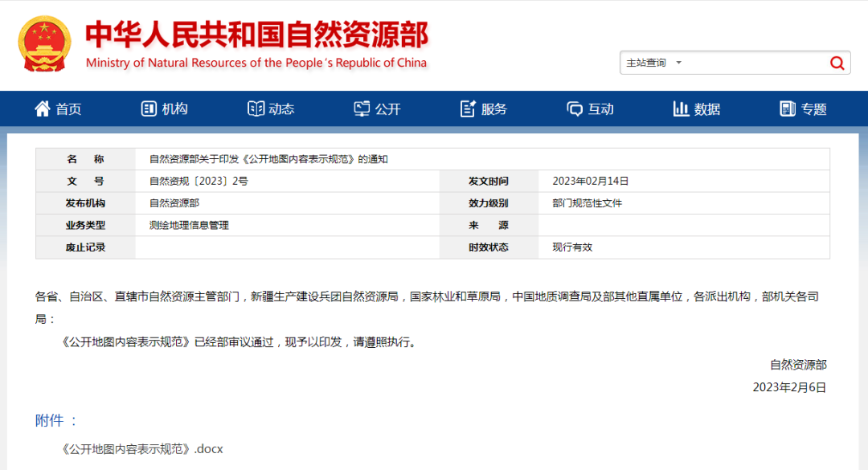This screenshot has width=868, height=470.
Task: Open the 数据 navigation tab
Action: [x=696, y=108]
